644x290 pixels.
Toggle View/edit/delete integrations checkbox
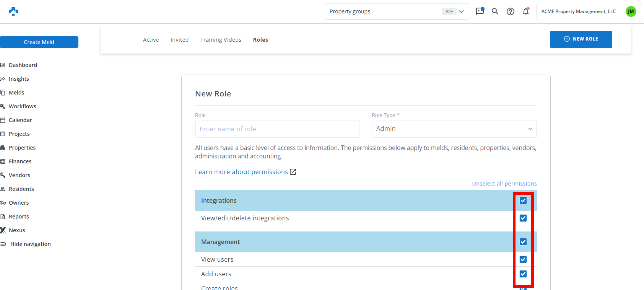(x=523, y=218)
